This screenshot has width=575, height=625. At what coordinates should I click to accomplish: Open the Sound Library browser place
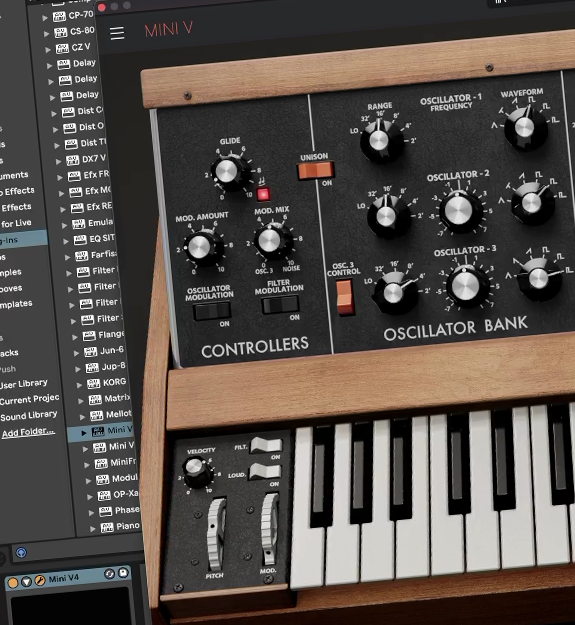(x=28, y=416)
